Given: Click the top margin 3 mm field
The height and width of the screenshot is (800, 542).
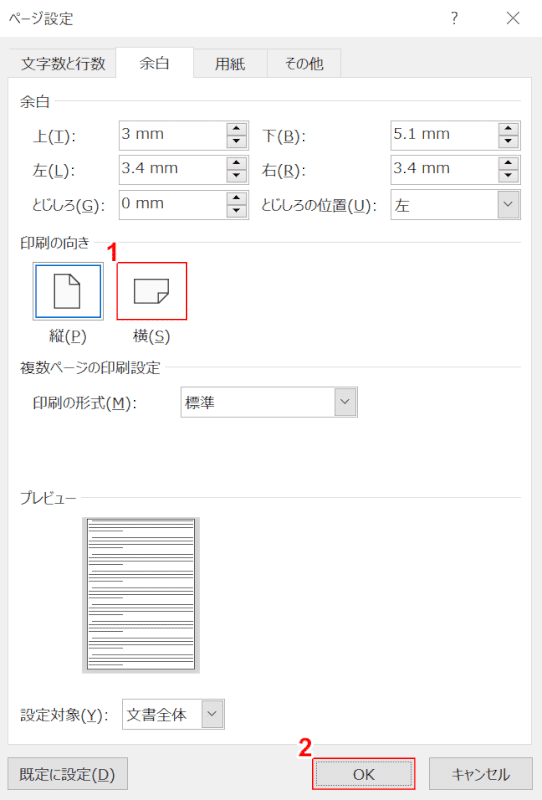Looking at the screenshot, I should coord(173,135).
